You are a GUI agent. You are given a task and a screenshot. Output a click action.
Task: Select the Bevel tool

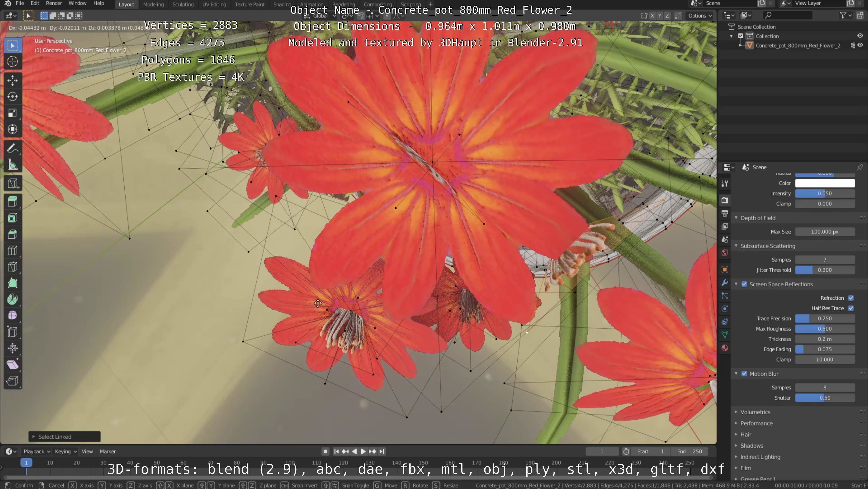(x=13, y=234)
